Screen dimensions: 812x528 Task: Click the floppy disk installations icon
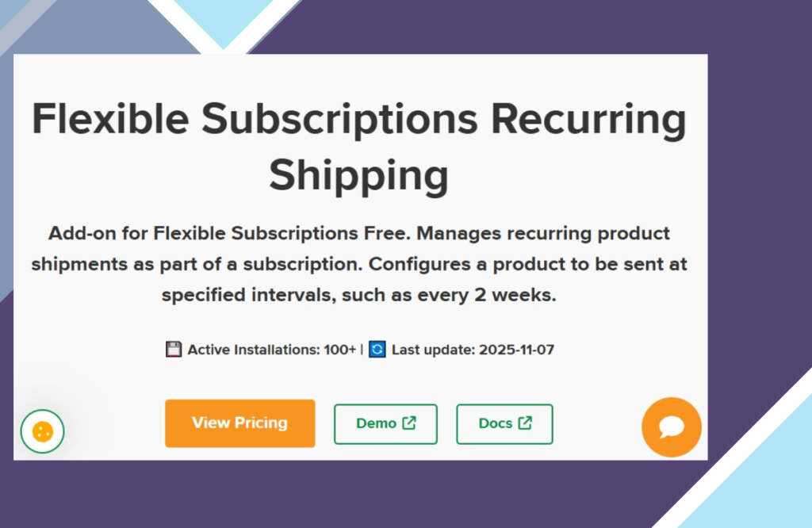(x=174, y=349)
